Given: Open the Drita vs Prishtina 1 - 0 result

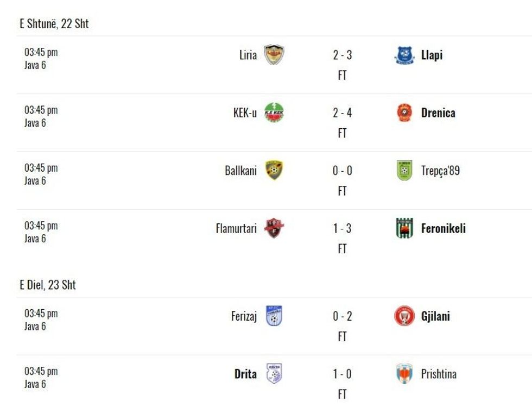Looking at the screenshot, I should click(x=342, y=374).
